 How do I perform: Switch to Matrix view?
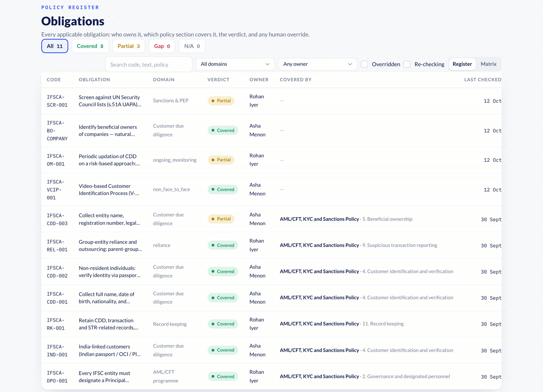488,64
